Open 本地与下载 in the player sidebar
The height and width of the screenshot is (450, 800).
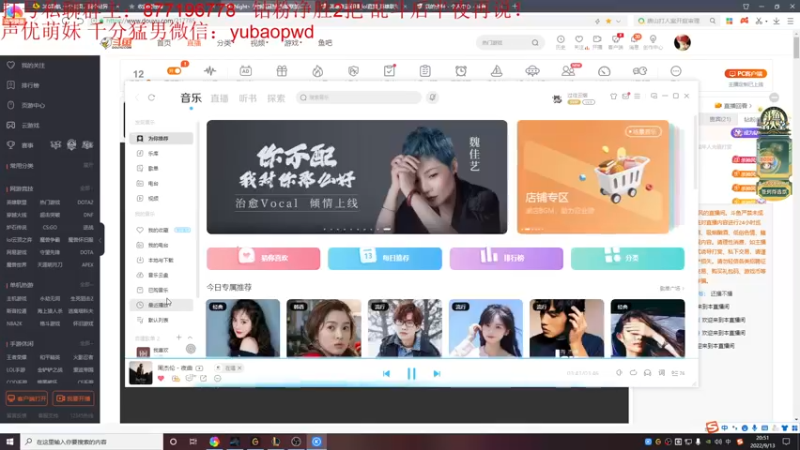tap(161, 260)
